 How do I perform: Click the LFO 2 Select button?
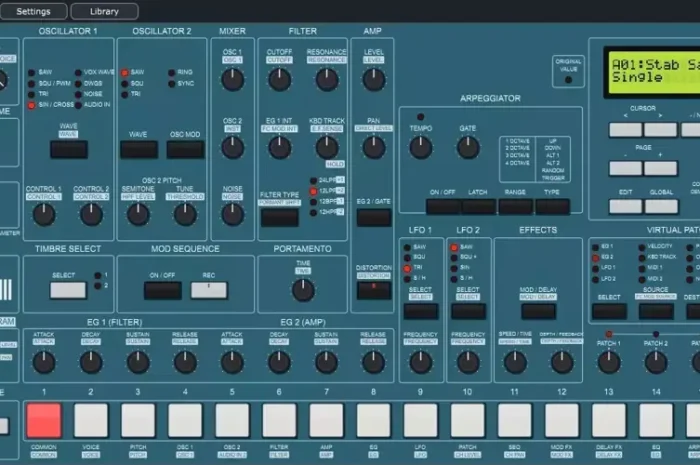click(468, 311)
